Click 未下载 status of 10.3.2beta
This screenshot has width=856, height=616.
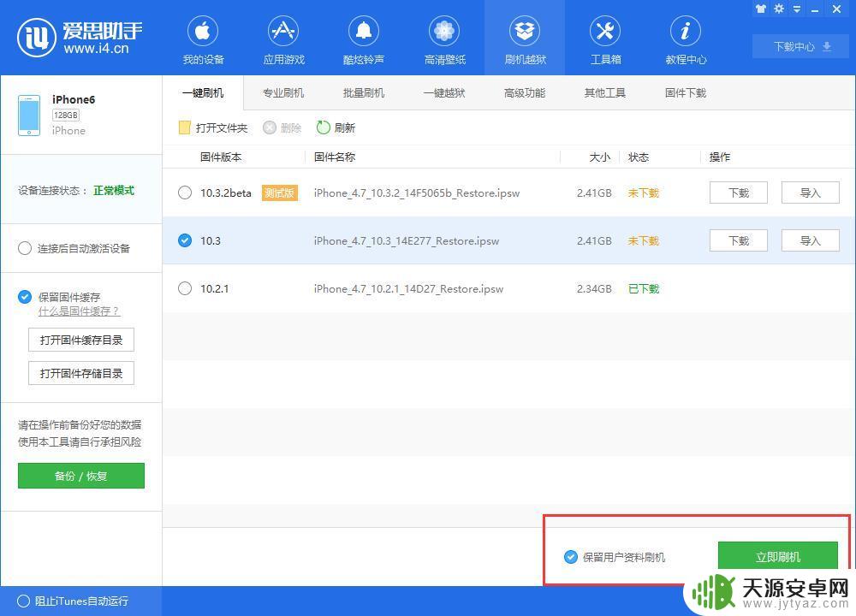(644, 192)
